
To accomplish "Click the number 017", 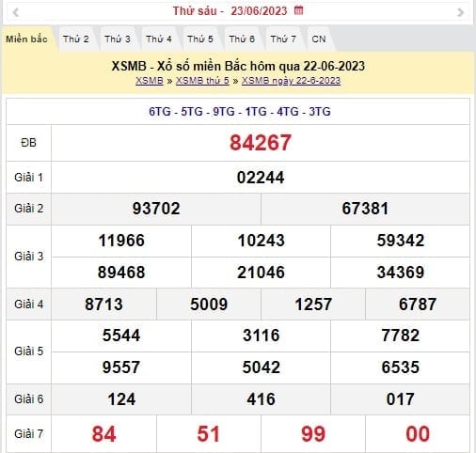I will tap(401, 399).
